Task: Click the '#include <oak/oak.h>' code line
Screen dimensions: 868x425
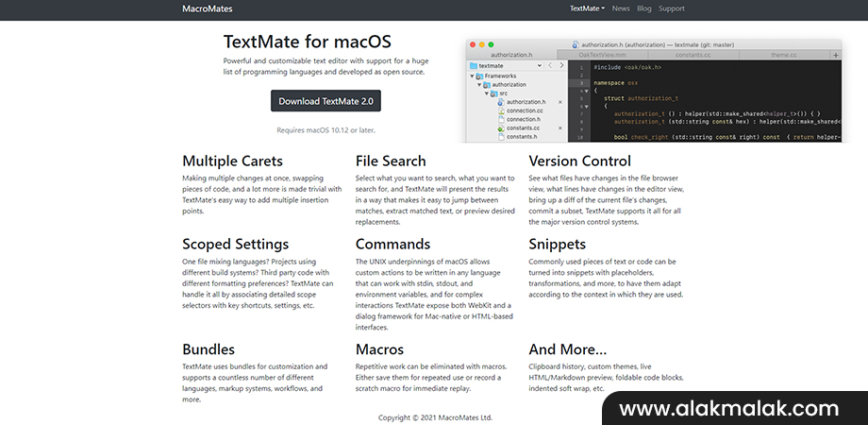Action: (627, 67)
